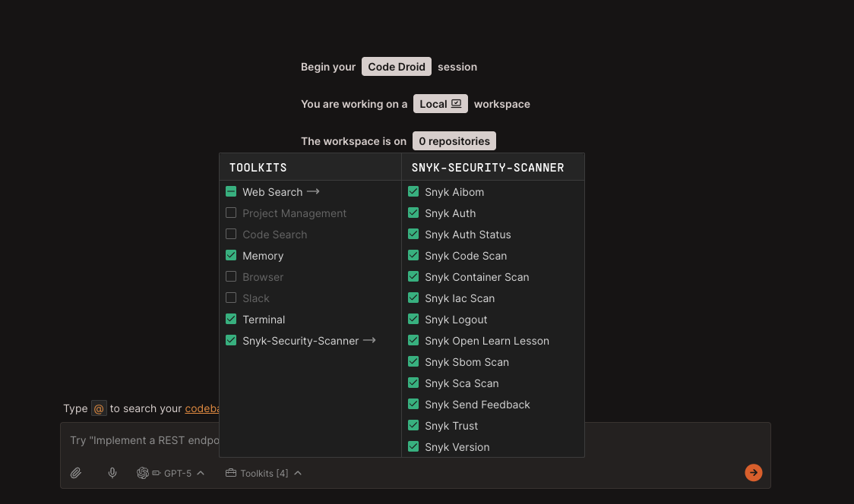Screen dimensions: 854x504
Task: Click the laptop icon in the Local badge
Action: click(x=456, y=104)
